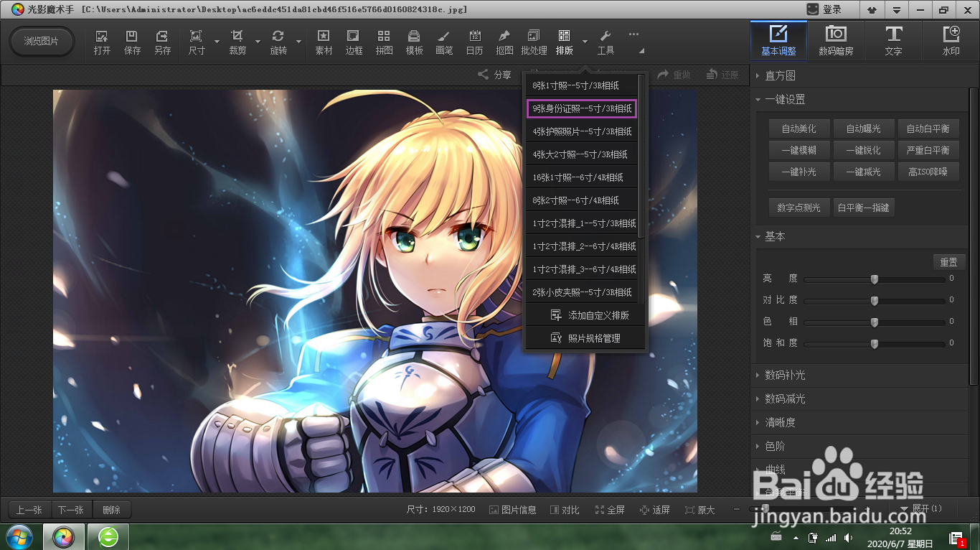
Task: Switch to 数码暗房 tab
Action: (836, 40)
